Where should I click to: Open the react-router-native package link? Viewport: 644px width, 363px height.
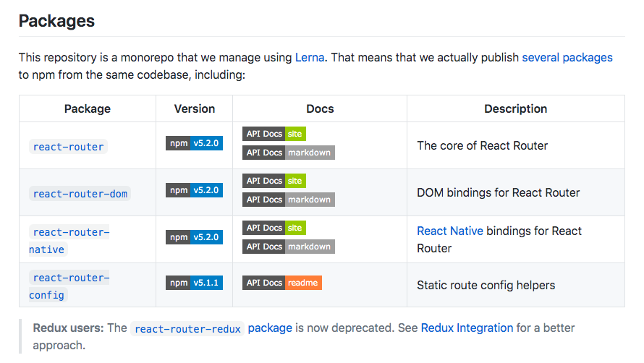click(x=69, y=241)
